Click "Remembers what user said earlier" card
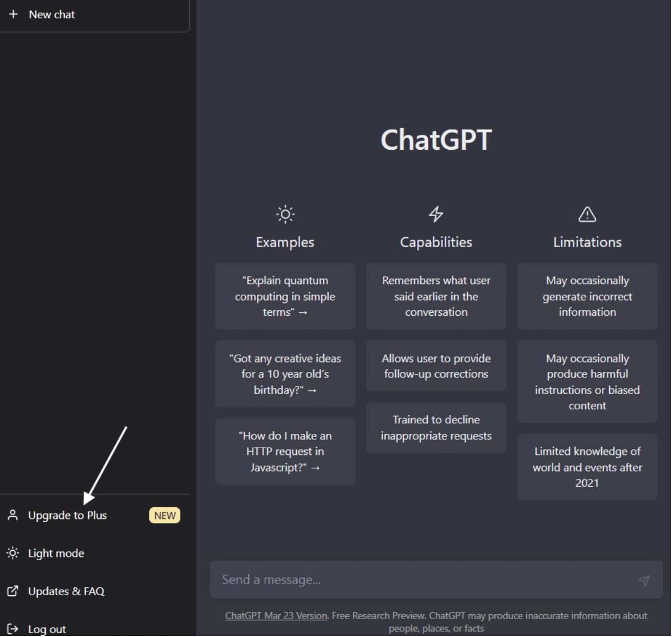Viewport: 672px width, 637px height. tap(436, 296)
